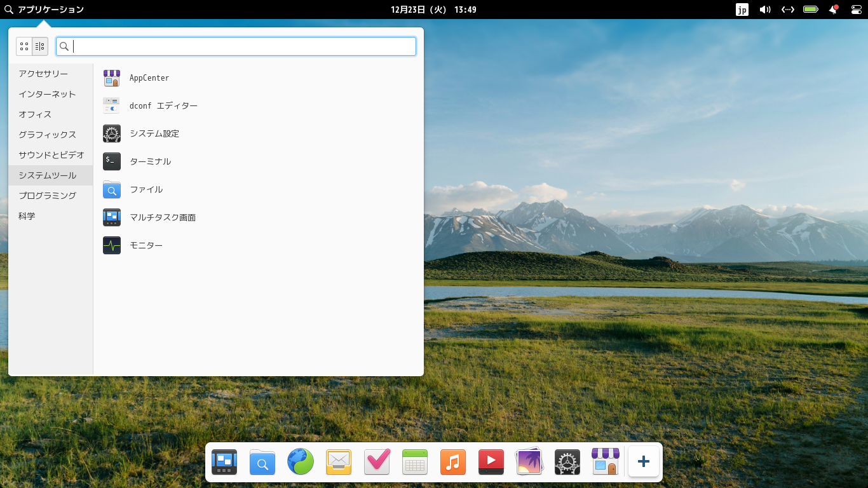Open マルチタスク画面 from the launcher

(162, 217)
